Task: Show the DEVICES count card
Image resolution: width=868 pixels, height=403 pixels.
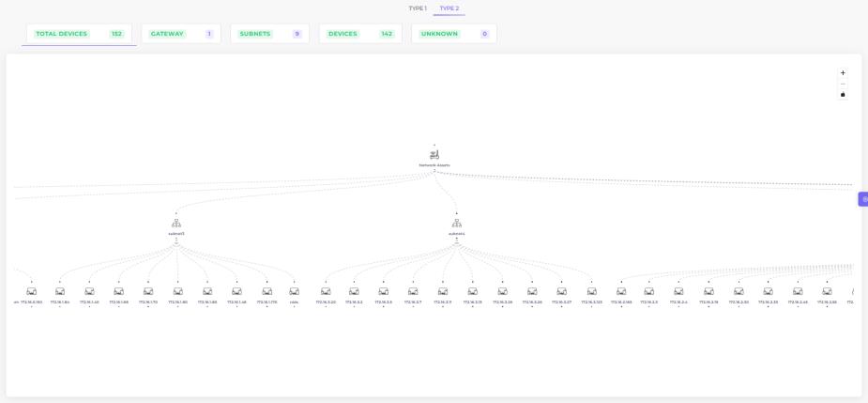Action: [x=360, y=34]
